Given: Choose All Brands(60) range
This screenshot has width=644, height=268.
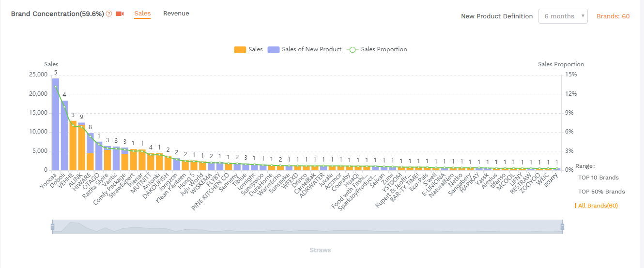Looking at the screenshot, I should tap(598, 206).
